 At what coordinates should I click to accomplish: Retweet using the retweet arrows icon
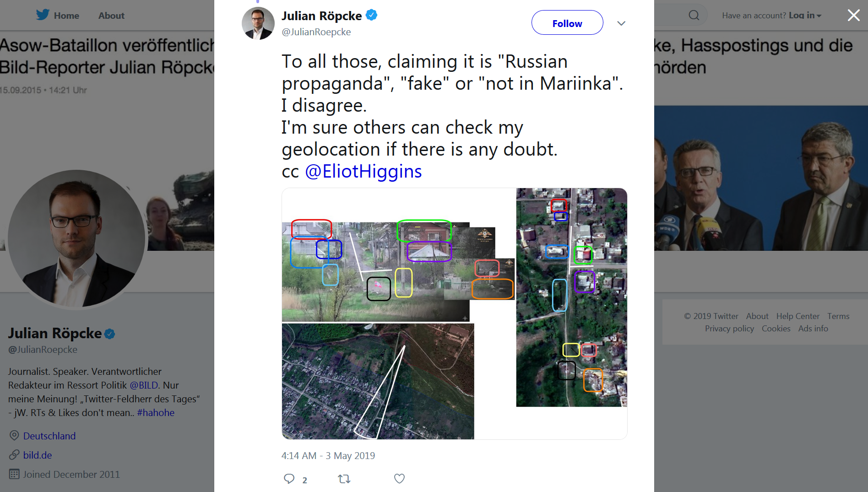(x=344, y=479)
